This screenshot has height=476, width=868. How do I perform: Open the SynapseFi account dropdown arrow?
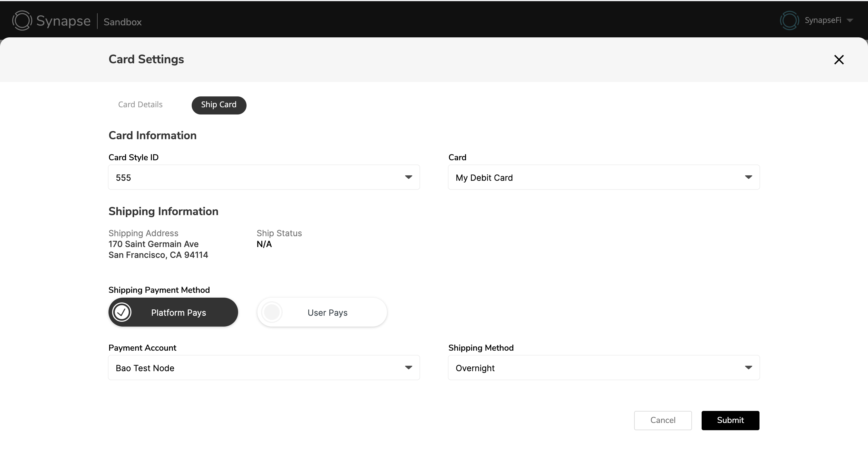850,20
